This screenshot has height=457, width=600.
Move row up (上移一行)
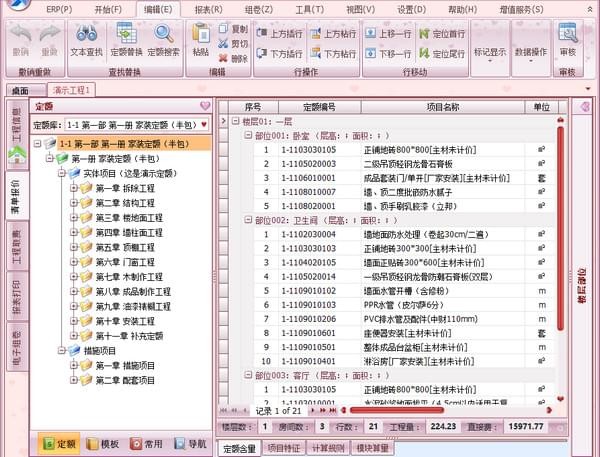[388, 34]
